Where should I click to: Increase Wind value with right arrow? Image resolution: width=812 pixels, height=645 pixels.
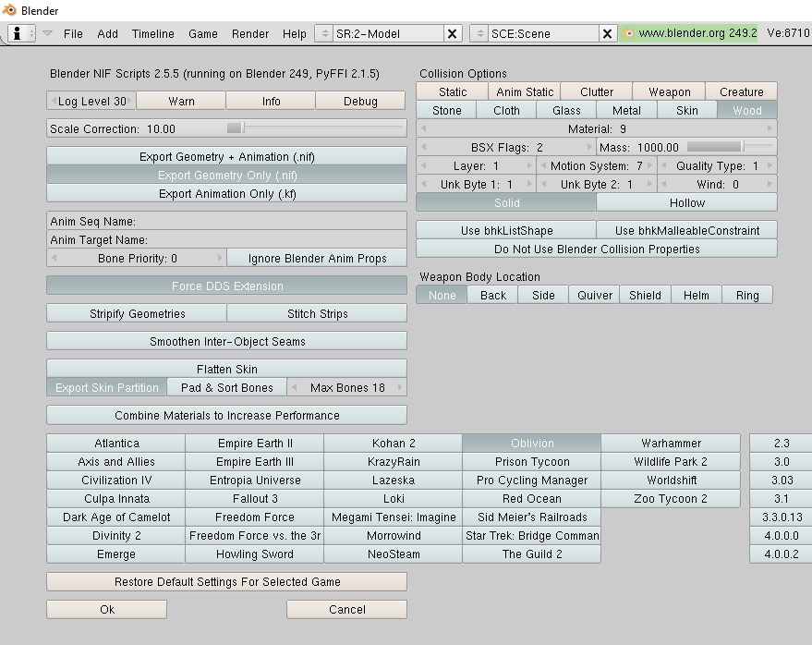click(x=770, y=183)
